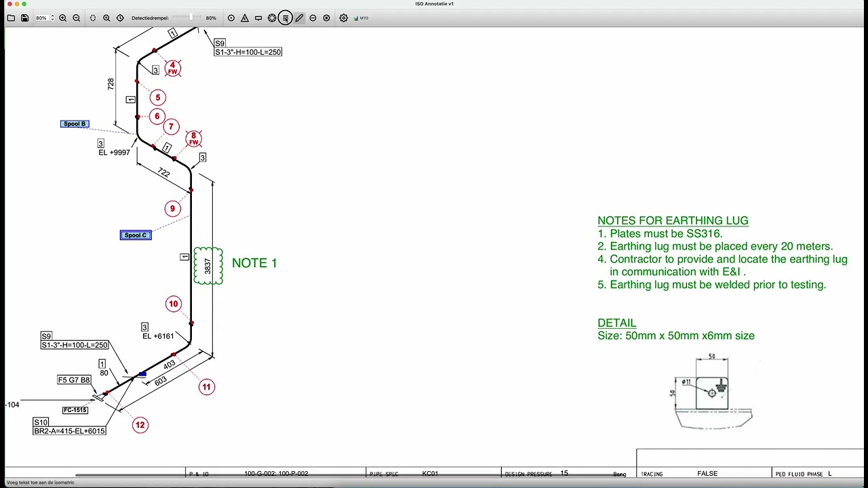Screen dimensions: 868x488
Task: Adjust the Detectiedrempel slider
Action: pos(187,18)
